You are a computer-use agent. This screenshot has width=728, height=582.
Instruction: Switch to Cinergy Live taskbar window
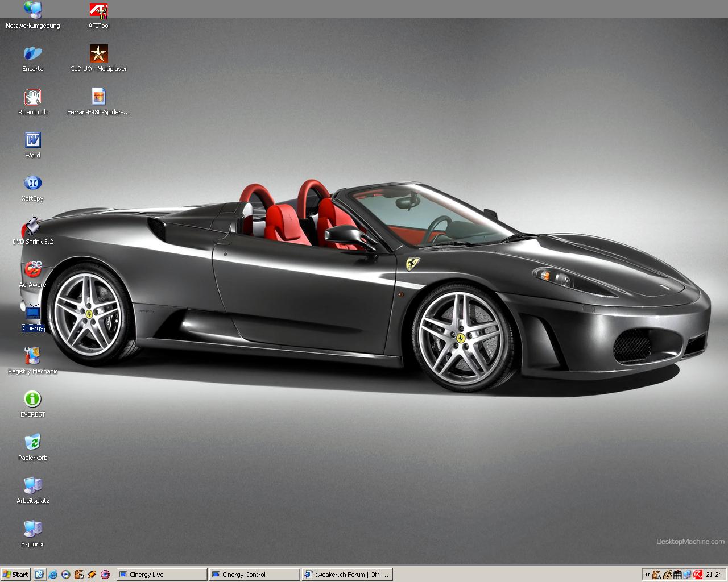pos(162,575)
